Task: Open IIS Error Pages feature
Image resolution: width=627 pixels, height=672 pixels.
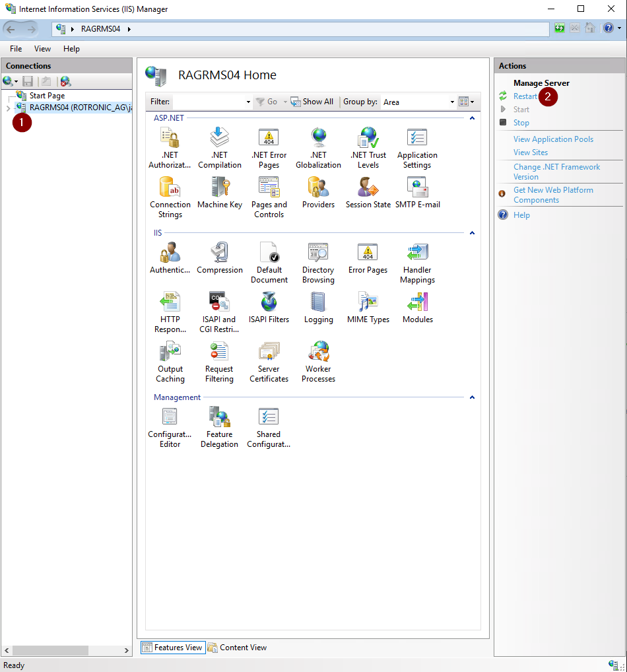Action: coord(368,258)
